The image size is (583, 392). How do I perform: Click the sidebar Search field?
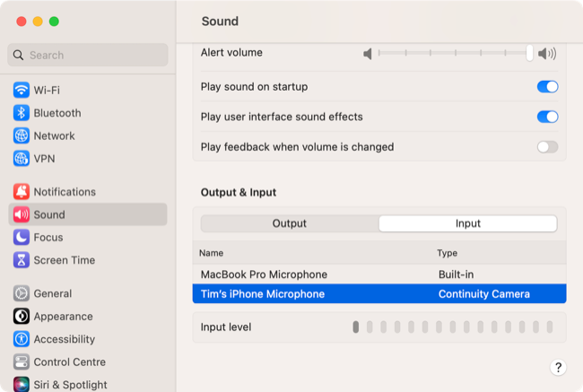click(88, 55)
